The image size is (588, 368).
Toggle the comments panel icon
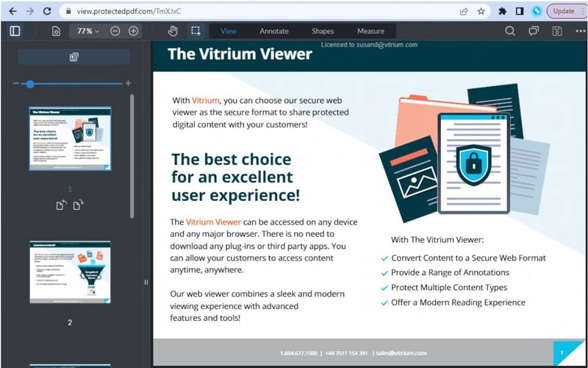(x=534, y=31)
